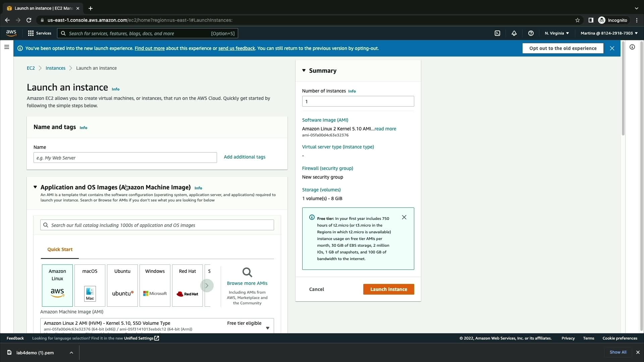Open the notifications bell
The image size is (644, 362).
(x=514, y=33)
